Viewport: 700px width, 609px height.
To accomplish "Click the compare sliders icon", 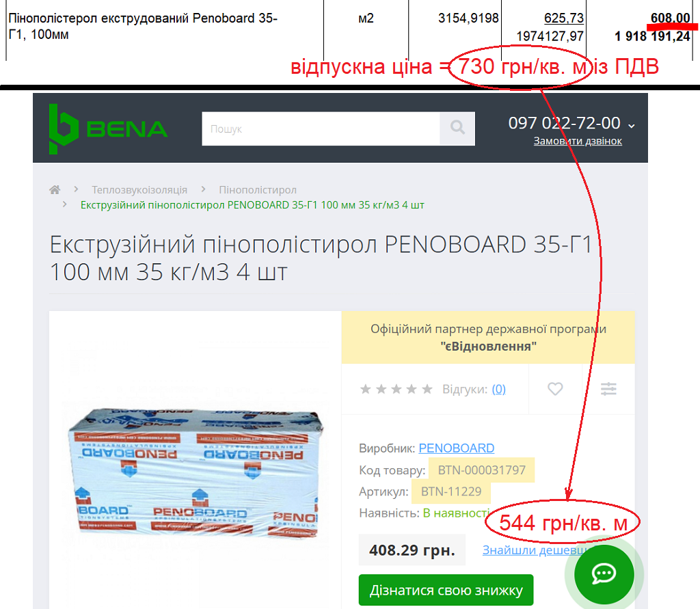I will 608,389.
